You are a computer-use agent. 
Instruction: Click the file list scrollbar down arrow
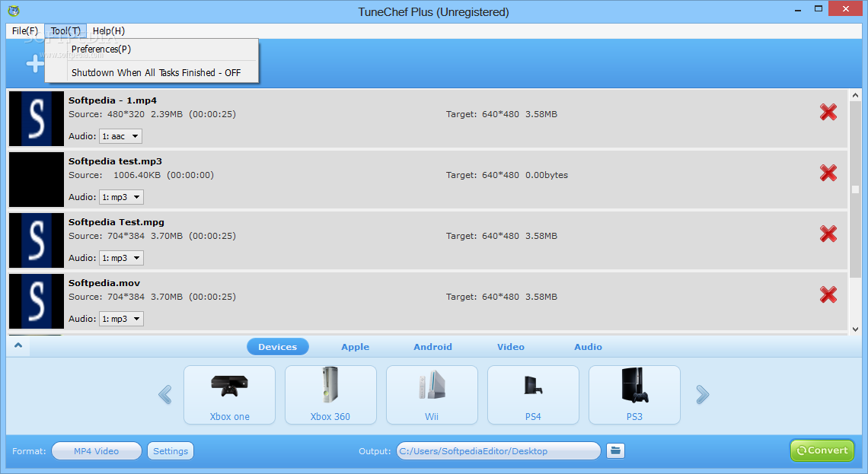pyautogui.click(x=855, y=329)
